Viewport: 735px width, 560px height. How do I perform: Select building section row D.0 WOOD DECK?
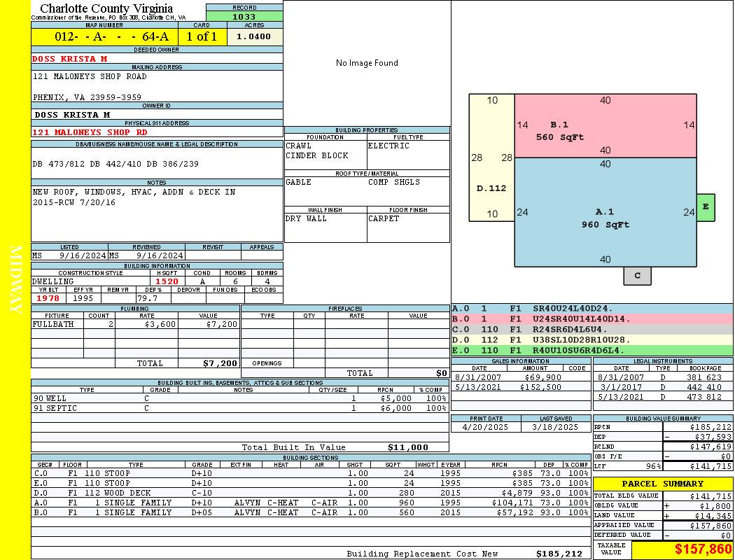[x=311, y=493]
